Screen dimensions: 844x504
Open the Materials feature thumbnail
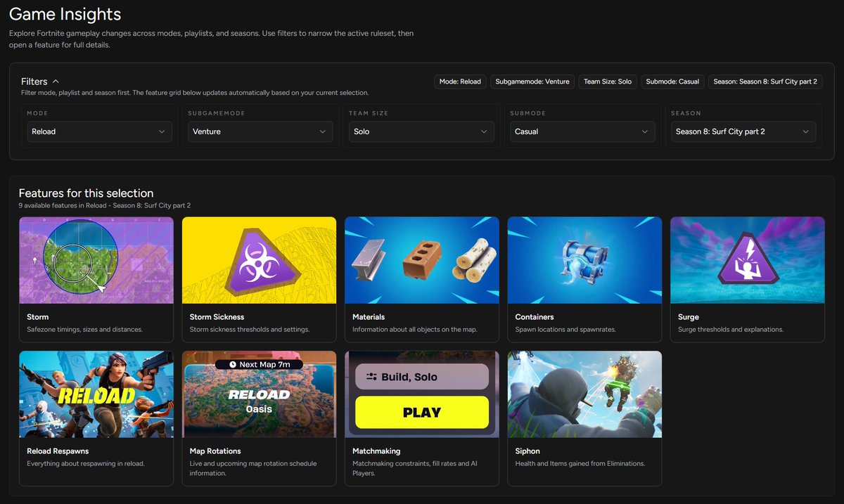(x=422, y=260)
